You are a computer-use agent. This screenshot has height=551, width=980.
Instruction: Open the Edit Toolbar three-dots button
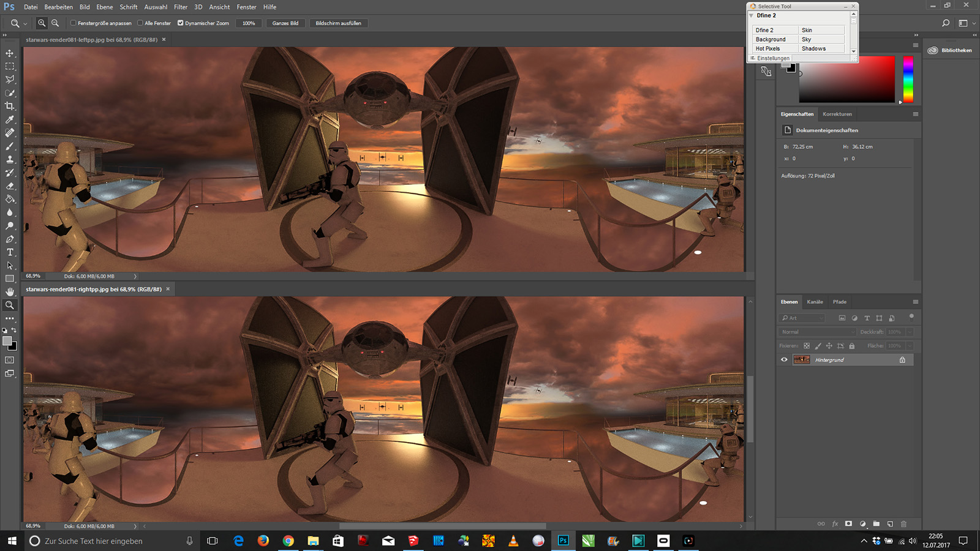[x=10, y=318]
